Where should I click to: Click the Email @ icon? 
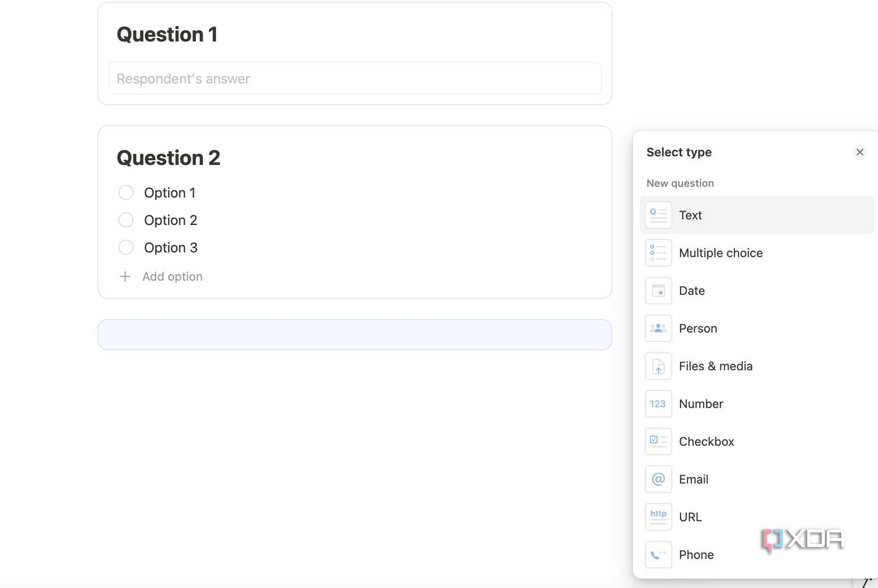(x=658, y=479)
